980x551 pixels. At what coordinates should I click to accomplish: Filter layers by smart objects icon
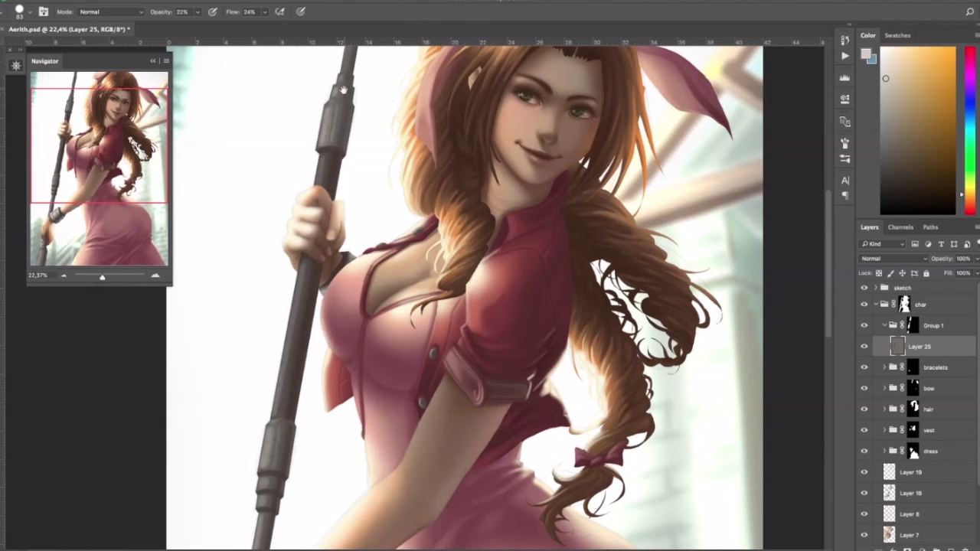pos(967,244)
